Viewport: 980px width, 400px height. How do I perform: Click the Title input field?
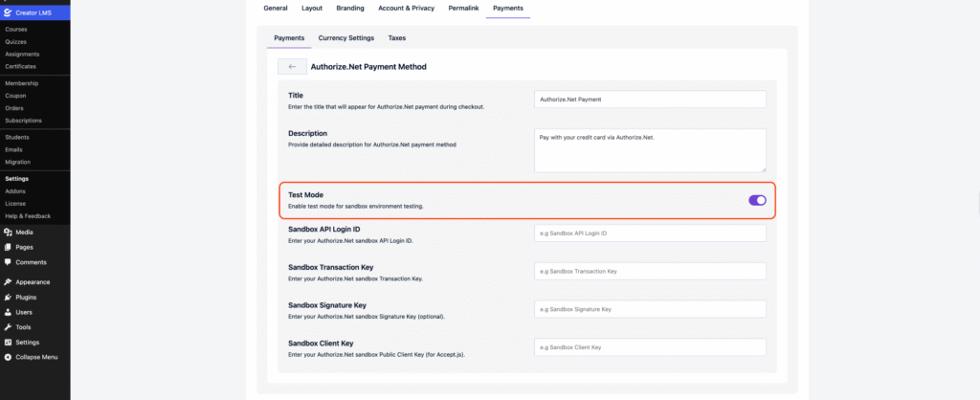point(650,99)
